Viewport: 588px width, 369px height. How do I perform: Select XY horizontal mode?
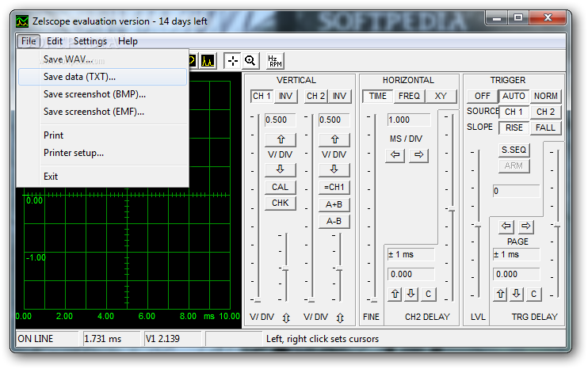[441, 97]
